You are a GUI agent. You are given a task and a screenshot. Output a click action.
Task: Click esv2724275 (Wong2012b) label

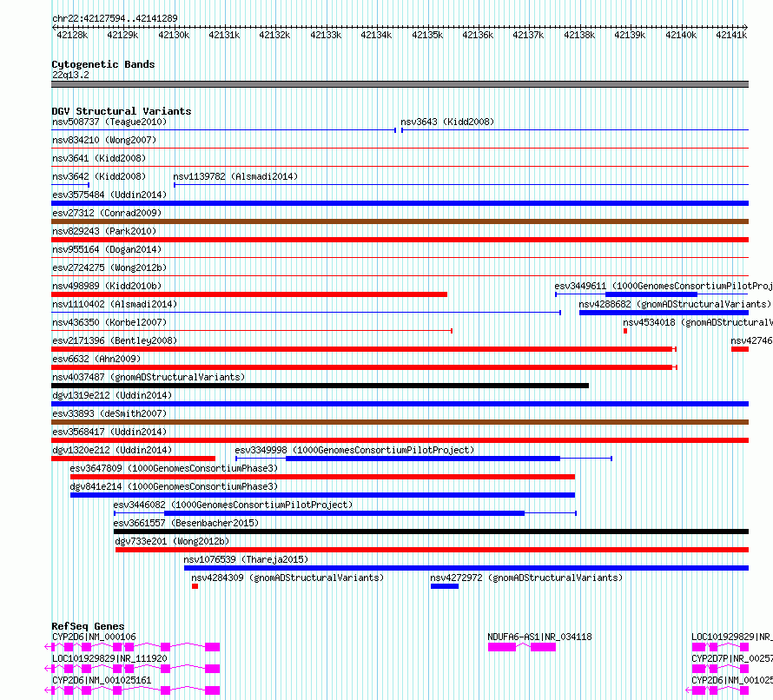click(109, 267)
